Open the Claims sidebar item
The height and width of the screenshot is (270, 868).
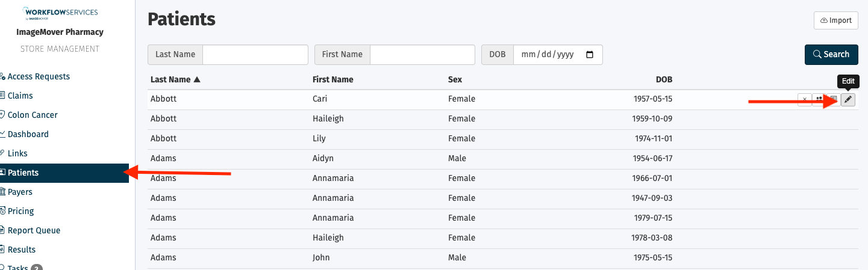coord(20,96)
